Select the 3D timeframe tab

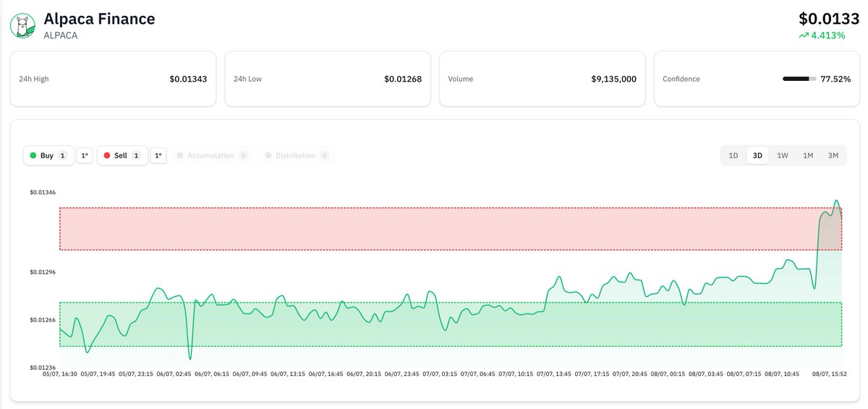coord(757,155)
